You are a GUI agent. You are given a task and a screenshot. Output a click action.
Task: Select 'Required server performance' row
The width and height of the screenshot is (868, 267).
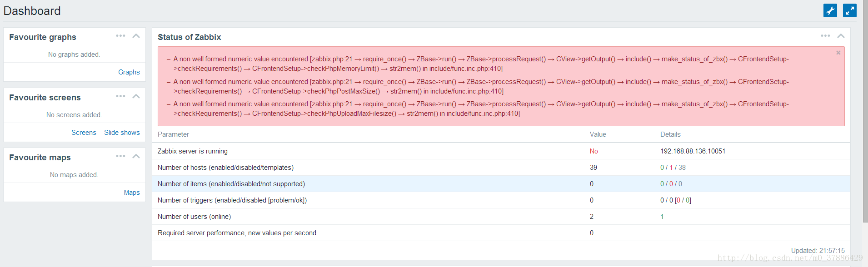pyautogui.click(x=501, y=233)
